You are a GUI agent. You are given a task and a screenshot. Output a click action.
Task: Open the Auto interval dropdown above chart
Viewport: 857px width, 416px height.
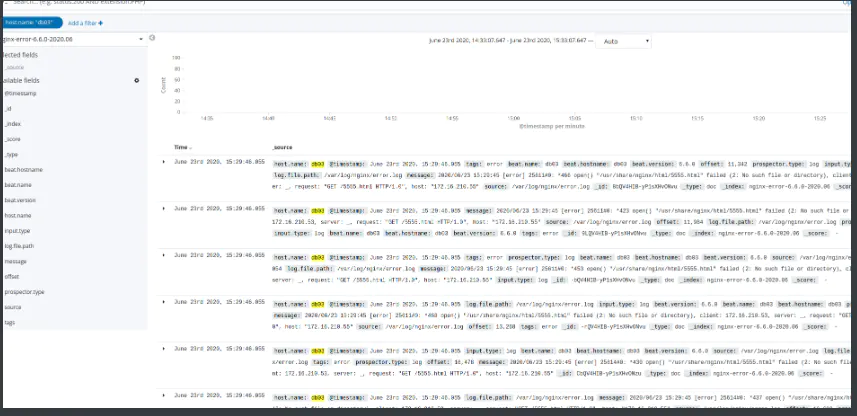click(623, 42)
